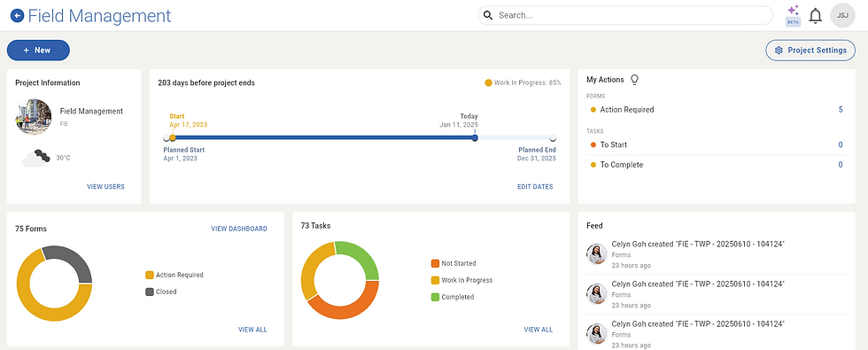
Task: Open the Field Management project photo
Action: tap(34, 117)
